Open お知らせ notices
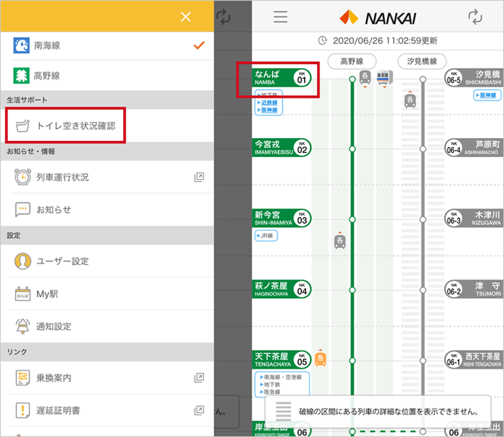Image resolution: width=504 pixels, height=437 pixels. click(107, 209)
